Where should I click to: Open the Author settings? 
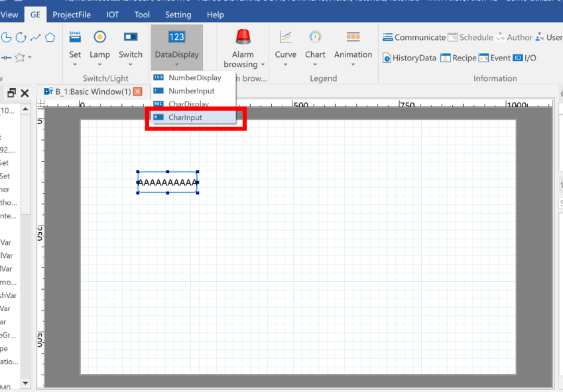514,37
